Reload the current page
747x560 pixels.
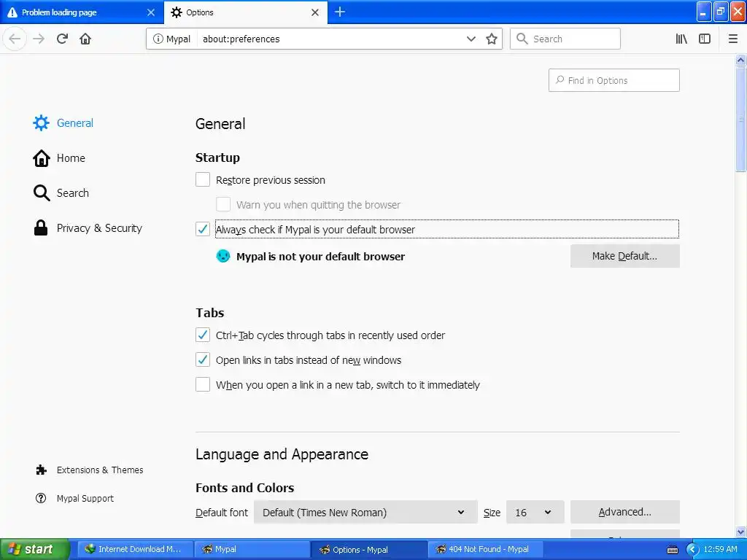tap(63, 39)
